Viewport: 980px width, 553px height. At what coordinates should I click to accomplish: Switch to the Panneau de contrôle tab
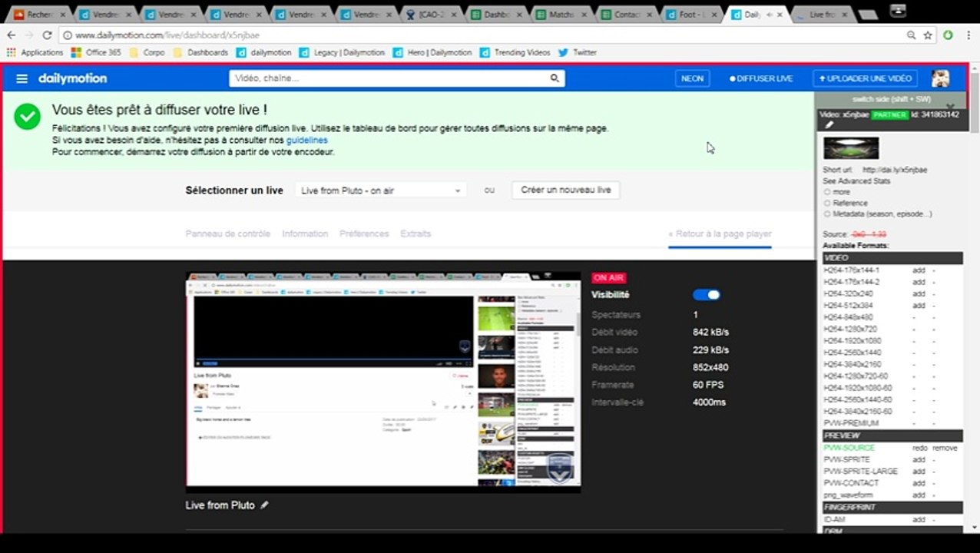[x=228, y=233]
